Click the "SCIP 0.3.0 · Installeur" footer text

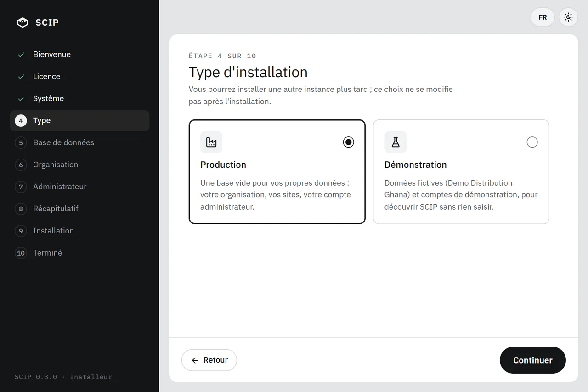(63, 377)
